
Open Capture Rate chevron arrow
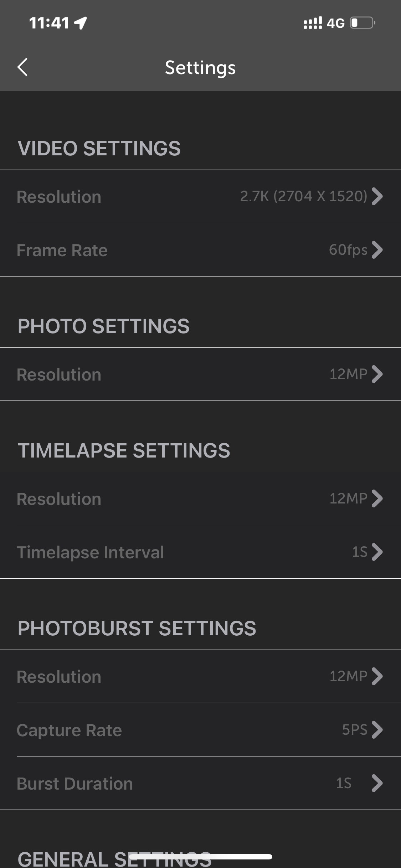point(377,730)
